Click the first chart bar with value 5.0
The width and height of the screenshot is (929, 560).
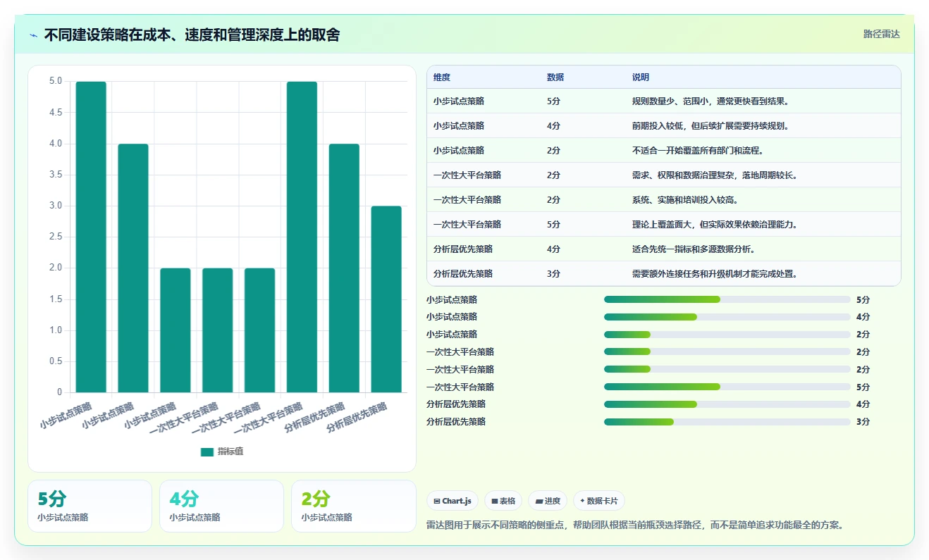(91, 237)
